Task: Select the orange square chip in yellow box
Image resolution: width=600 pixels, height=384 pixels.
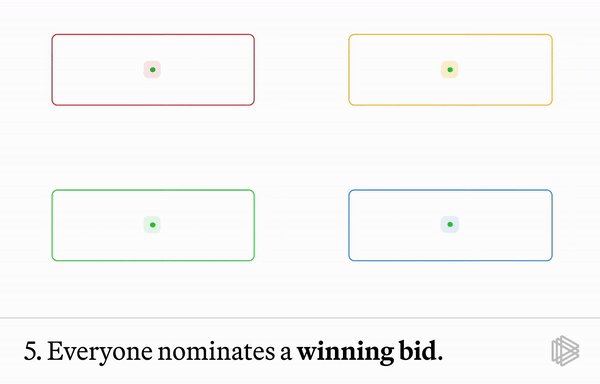Action: (450, 70)
